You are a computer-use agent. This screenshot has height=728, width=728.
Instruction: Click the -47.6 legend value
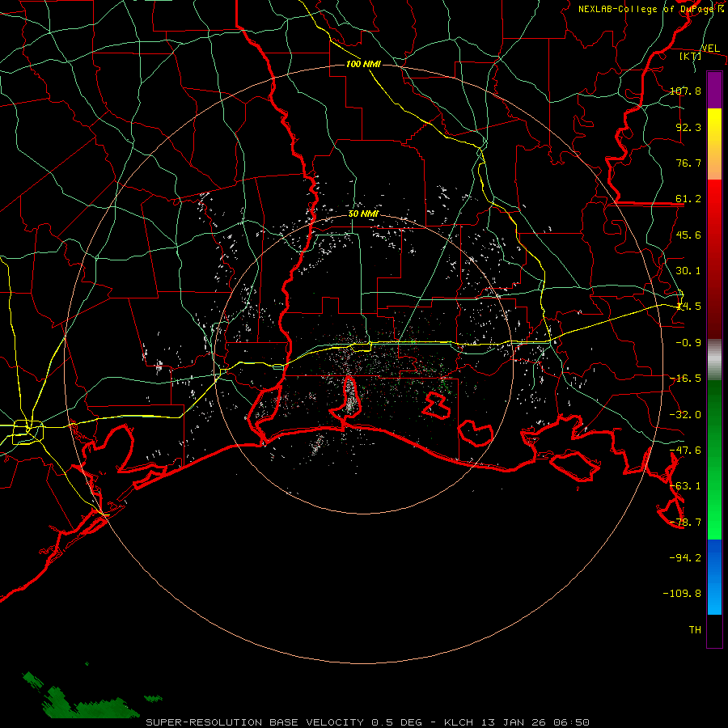tap(685, 451)
